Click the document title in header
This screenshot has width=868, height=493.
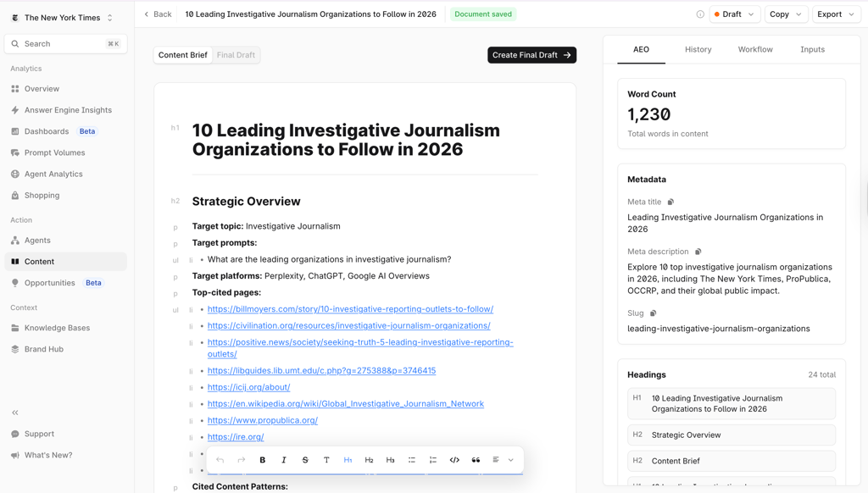point(310,14)
